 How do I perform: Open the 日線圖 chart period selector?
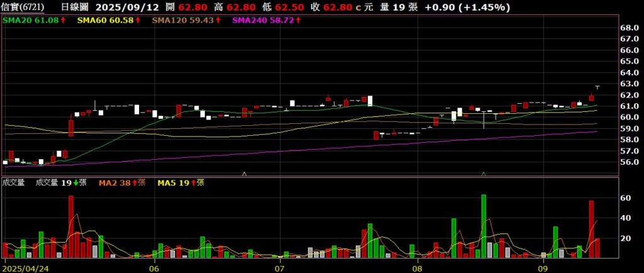click(75, 7)
